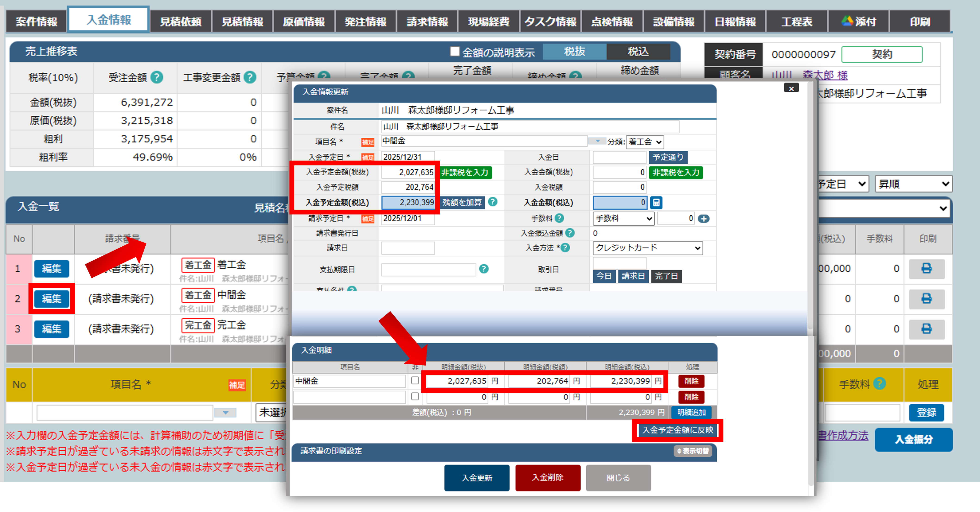Click 入金予定金額に反映 button
Image resolution: width=980 pixels, height=512 pixels.
click(x=678, y=430)
